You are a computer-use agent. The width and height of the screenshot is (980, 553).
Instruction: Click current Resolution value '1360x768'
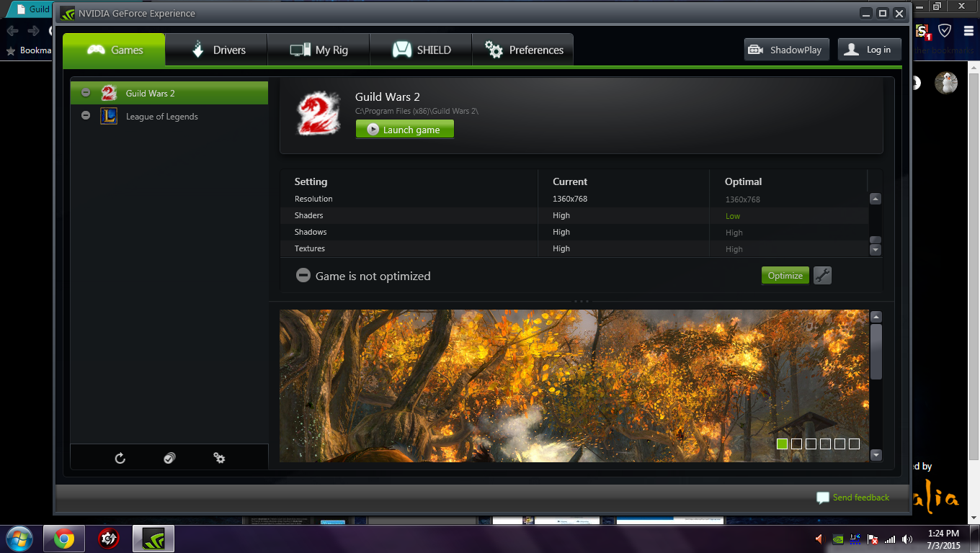coord(570,199)
